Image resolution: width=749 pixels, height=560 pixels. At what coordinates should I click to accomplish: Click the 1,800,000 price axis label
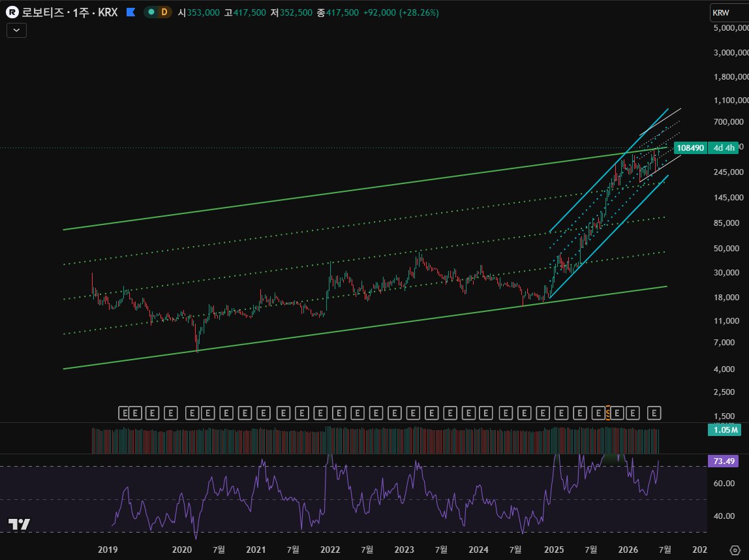click(x=731, y=76)
